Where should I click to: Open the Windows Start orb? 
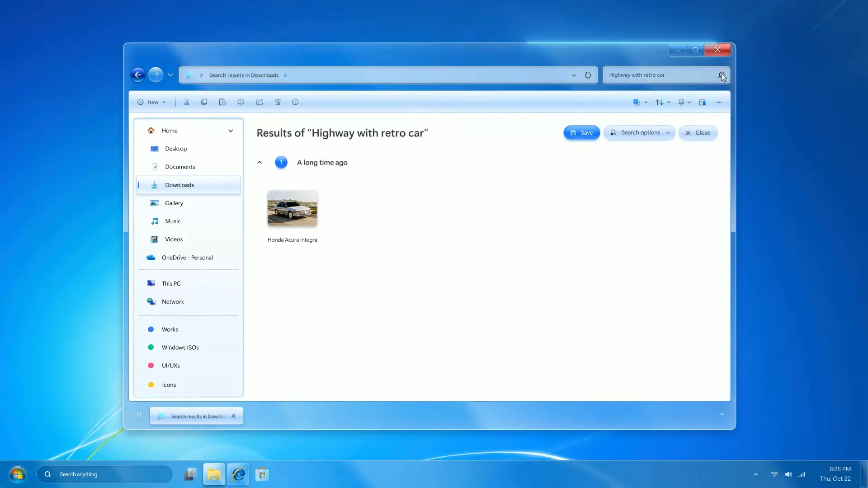tap(18, 474)
